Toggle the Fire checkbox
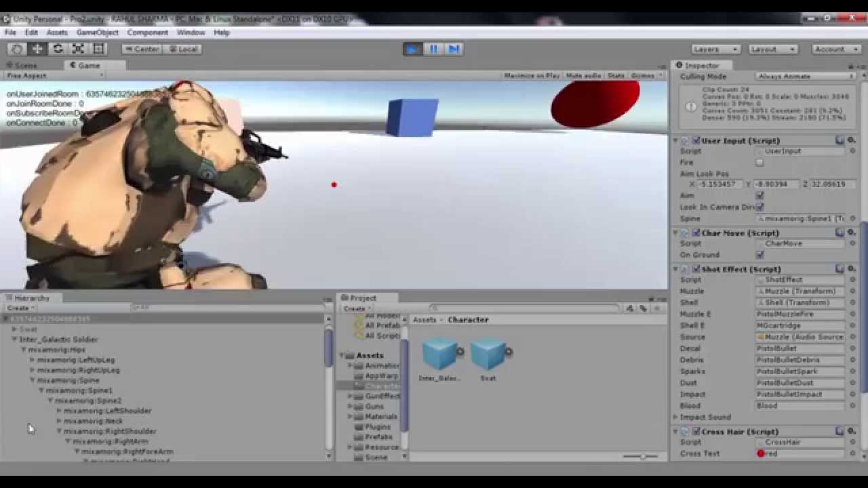The image size is (868, 488). click(759, 163)
